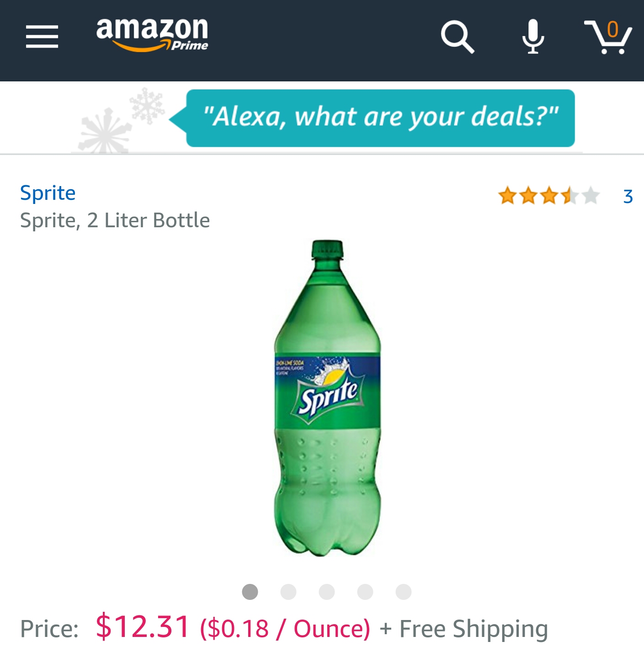Open the hamburger navigation menu
Image resolution: width=644 pixels, height=663 pixels.
tap(42, 37)
